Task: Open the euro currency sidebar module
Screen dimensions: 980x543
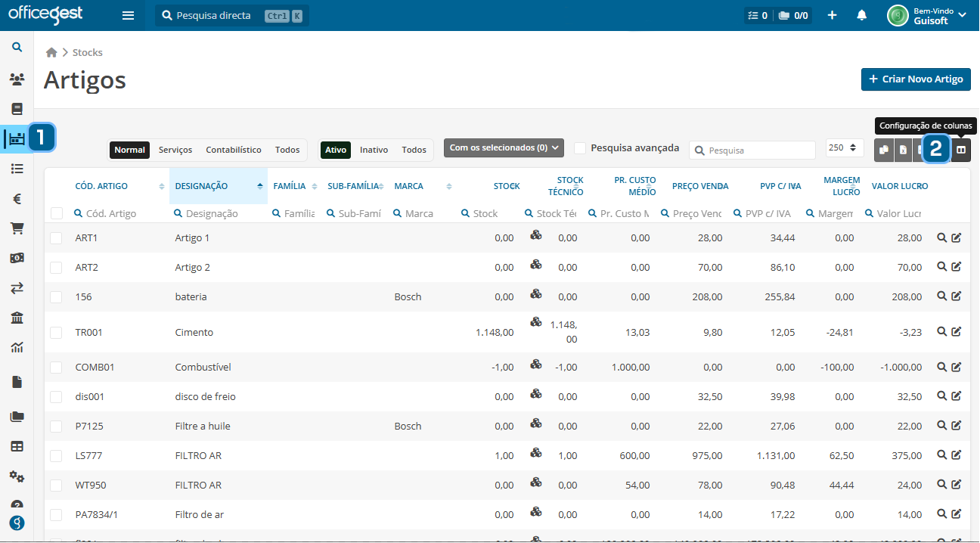Action: [17, 199]
